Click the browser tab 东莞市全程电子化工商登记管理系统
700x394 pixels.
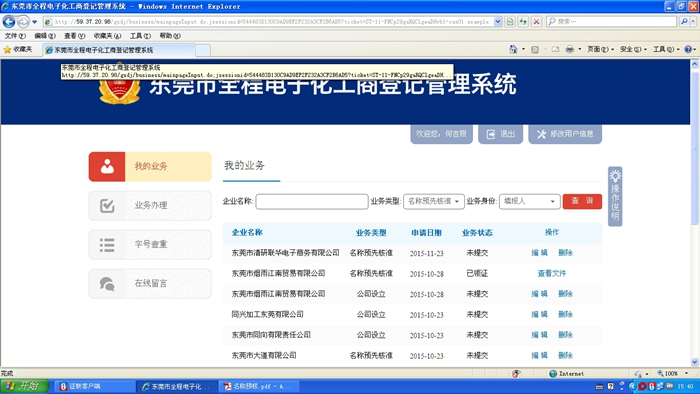point(119,50)
